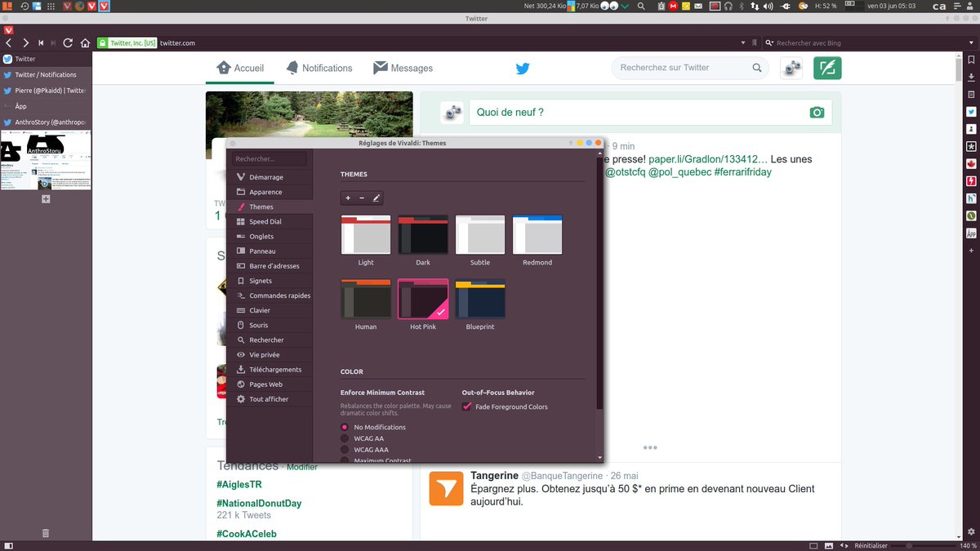Switch to the AnthroStory tab

(46, 122)
